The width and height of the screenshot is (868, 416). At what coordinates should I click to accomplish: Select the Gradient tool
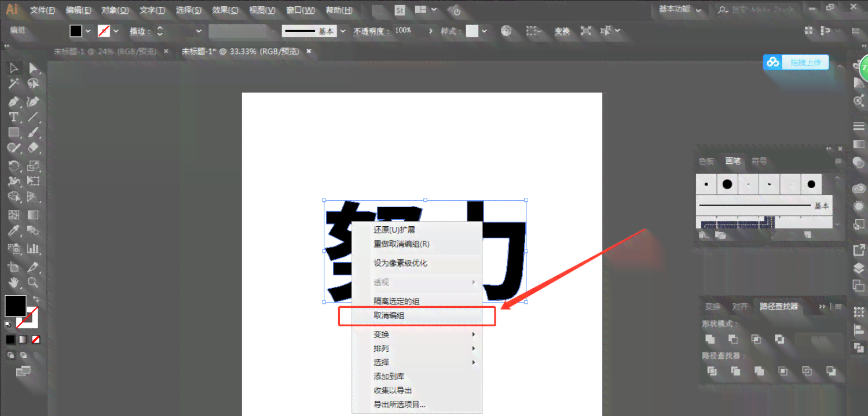tap(34, 215)
